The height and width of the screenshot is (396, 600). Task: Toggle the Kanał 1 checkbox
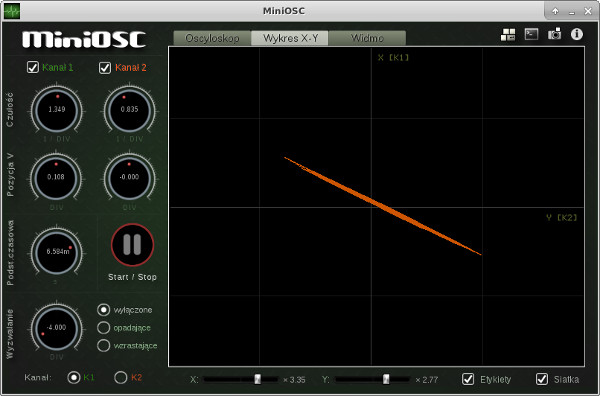[33, 67]
